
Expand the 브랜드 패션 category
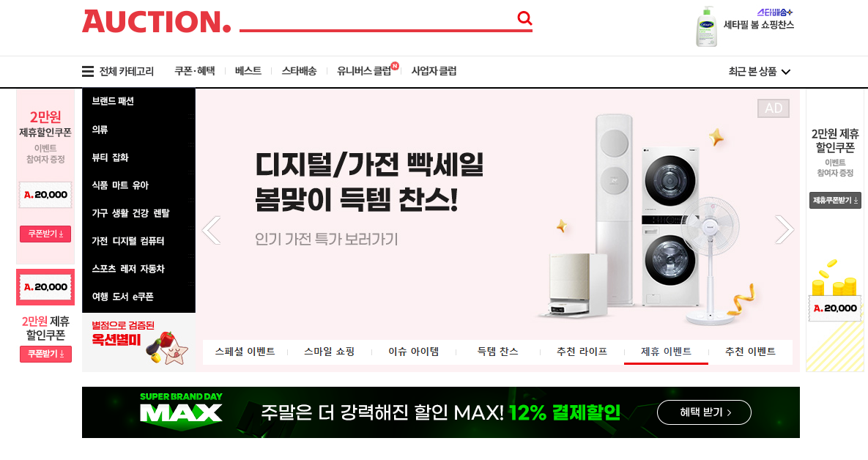click(x=113, y=101)
